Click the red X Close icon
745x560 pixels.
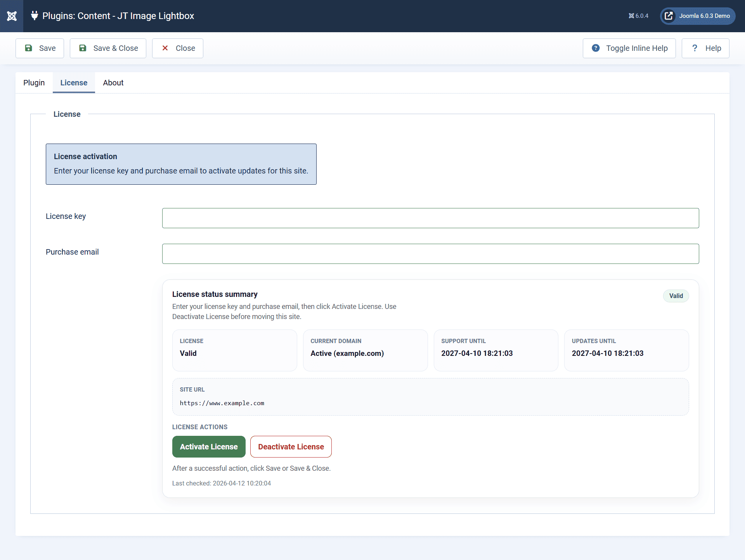point(165,48)
